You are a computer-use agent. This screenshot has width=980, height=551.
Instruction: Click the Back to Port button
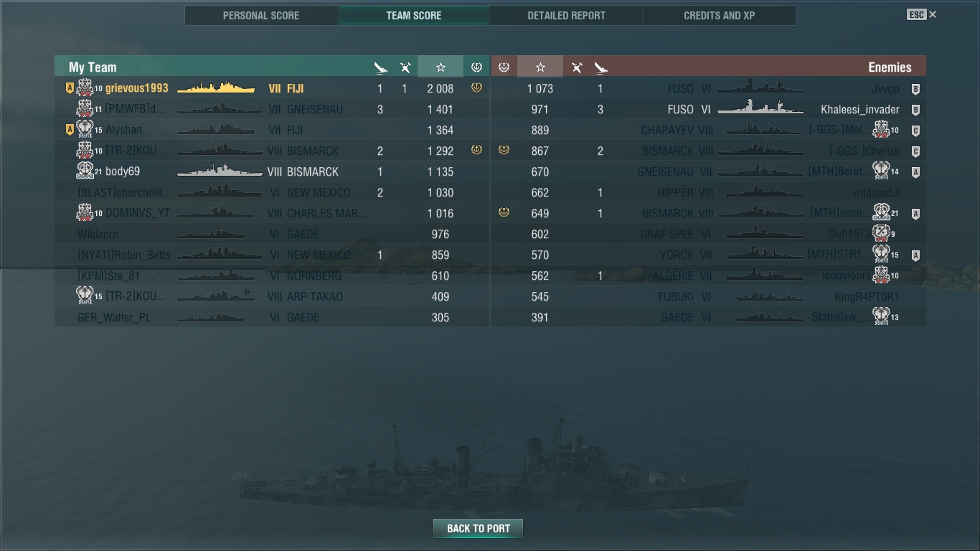coord(478,528)
